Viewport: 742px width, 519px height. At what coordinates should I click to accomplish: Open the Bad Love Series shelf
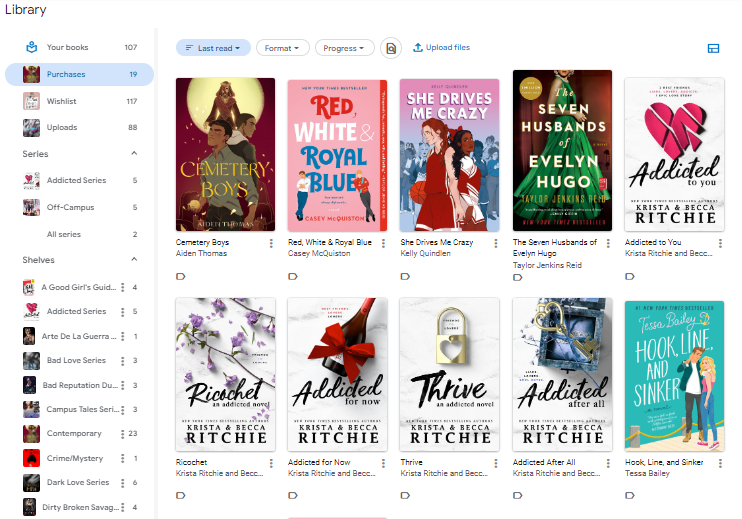76,360
